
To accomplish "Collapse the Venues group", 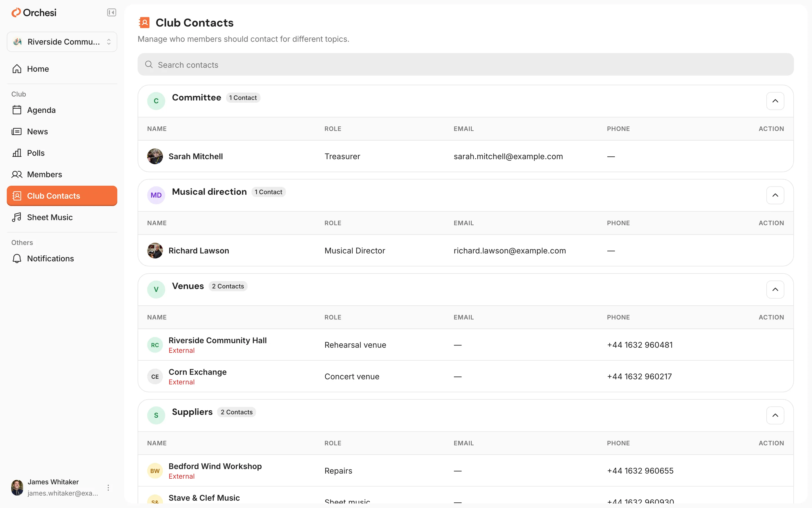I will 775,290.
